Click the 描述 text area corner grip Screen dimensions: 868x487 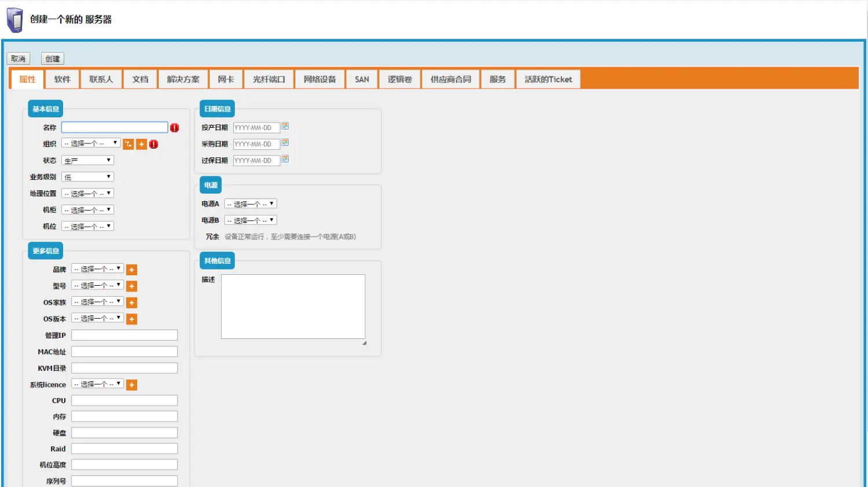[x=365, y=343]
